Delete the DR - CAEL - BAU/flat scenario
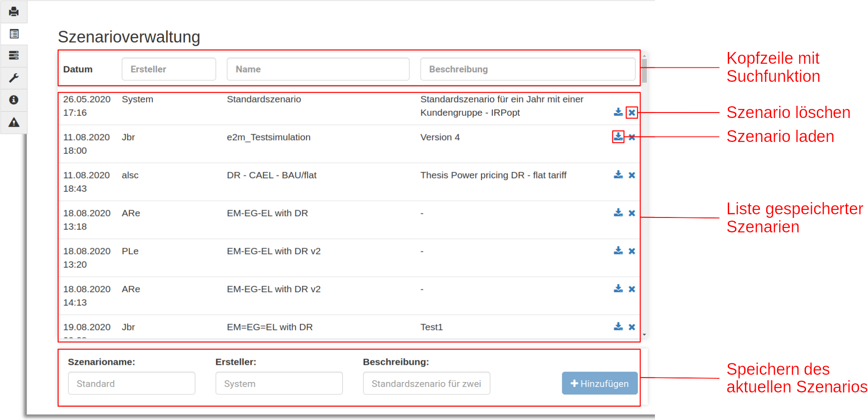This screenshot has height=420, width=868. pyautogui.click(x=632, y=175)
